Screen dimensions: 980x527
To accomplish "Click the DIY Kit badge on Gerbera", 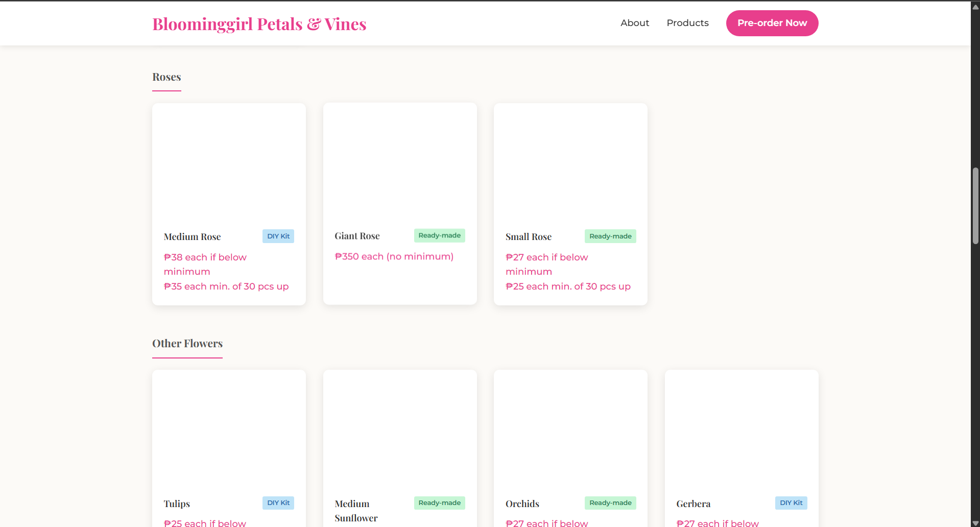I will tap(791, 502).
